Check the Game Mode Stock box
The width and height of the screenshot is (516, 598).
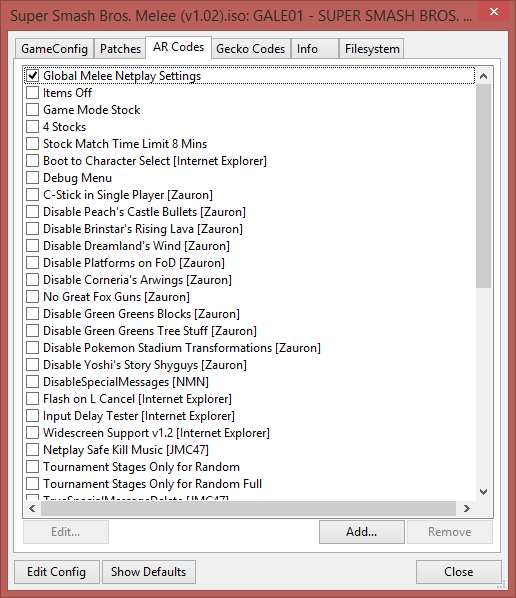click(32, 109)
